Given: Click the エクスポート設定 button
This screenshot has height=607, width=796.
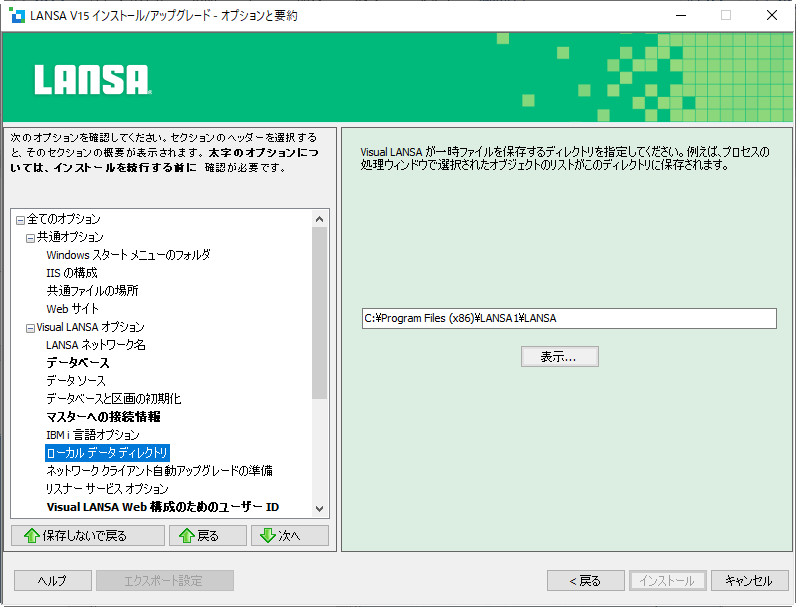Looking at the screenshot, I should coord(164,581).
